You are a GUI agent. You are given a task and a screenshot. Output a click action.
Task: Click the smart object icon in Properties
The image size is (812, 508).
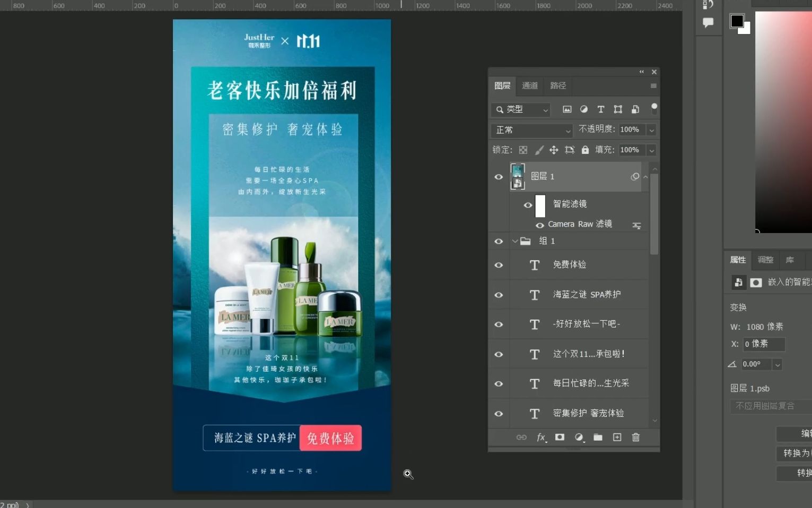738,282
